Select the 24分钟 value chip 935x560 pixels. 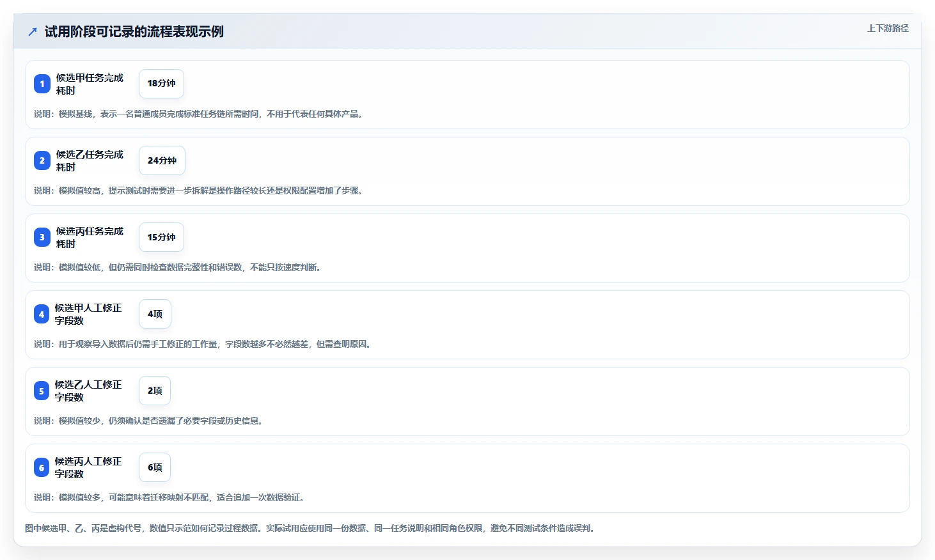pos(162,160)
